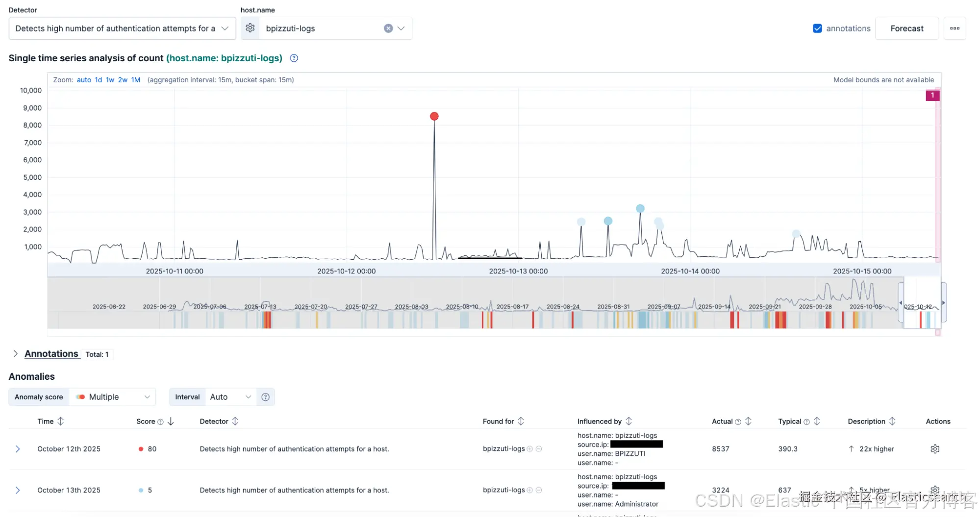Click the Interval help info icon

[x=265, y=397]
